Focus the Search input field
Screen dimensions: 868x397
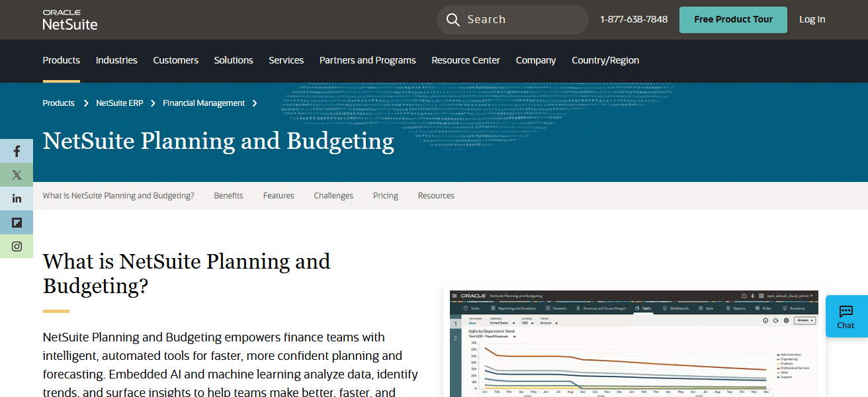pyautogui.click(x=513, y=20)
